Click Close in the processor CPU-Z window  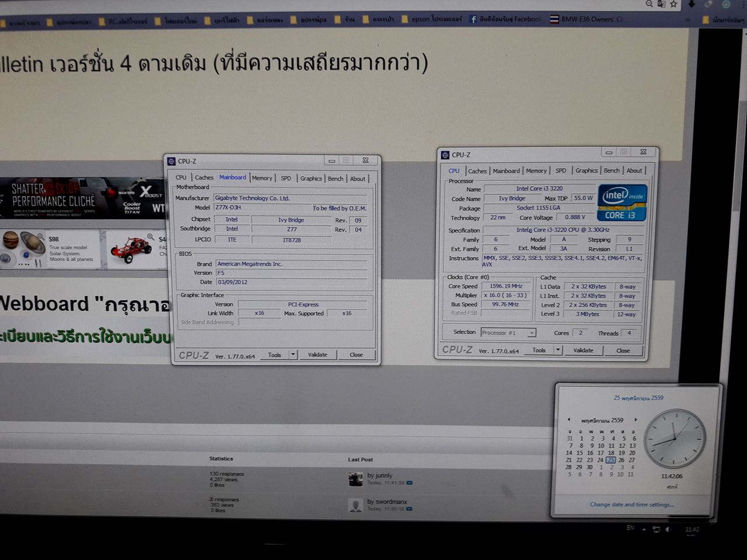click(x=623, y=351)
